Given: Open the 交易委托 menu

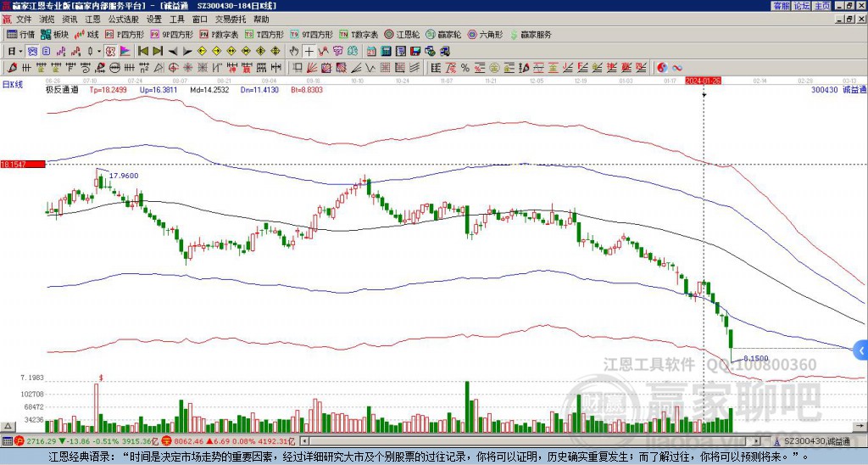Looking at the screenshot, I should (x=231, y=20).
